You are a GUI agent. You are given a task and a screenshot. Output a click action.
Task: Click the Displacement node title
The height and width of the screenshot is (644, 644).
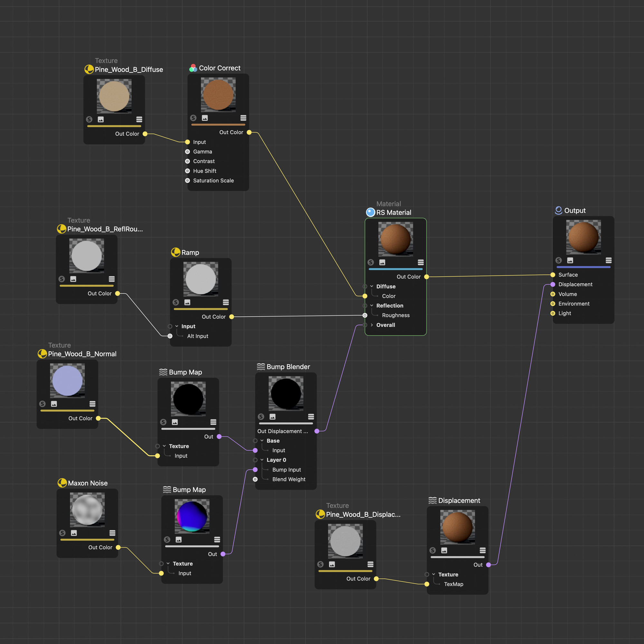click(x=459, y=500)
